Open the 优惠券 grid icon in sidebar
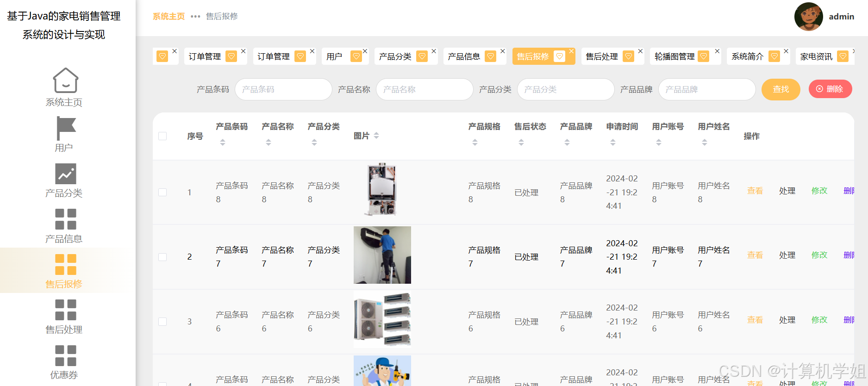This screenshot has width=868, height=386. point(66,355)
